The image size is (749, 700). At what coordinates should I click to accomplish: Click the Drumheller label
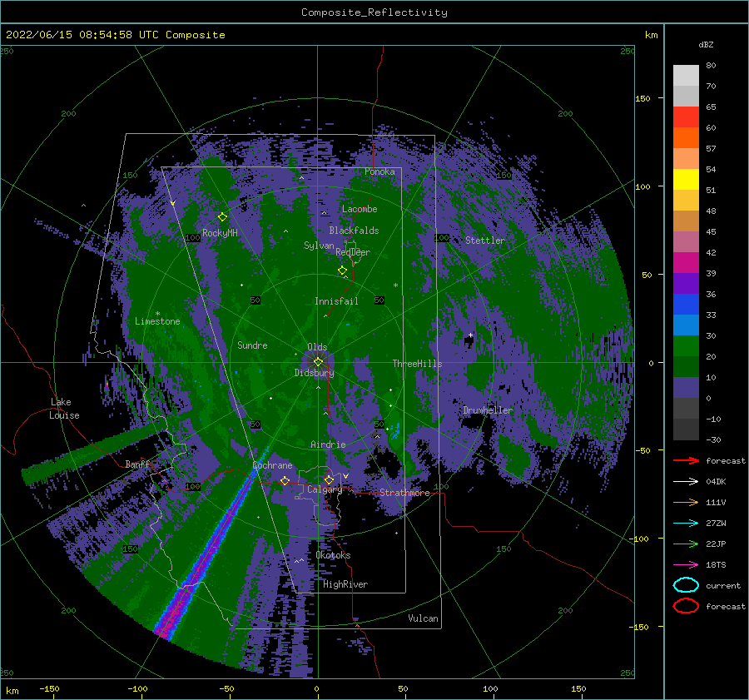click(x=488, y=410)
